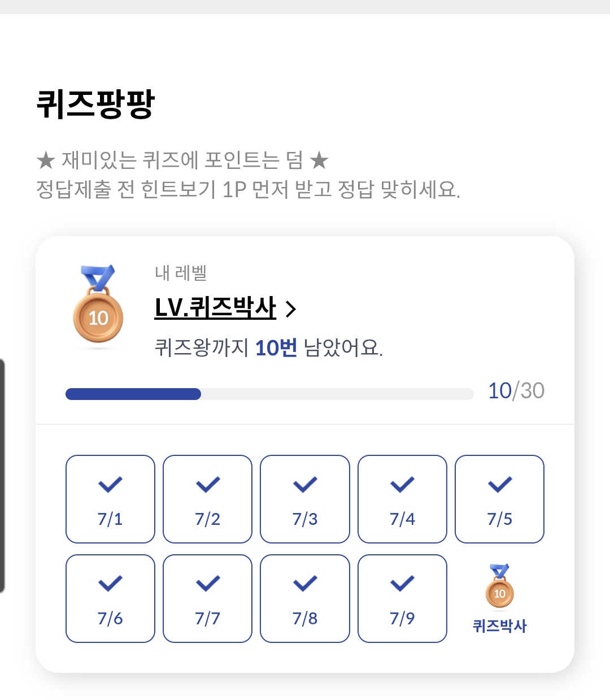Click the small 퀴즈박사 medal badge
The image size is (610, 700).
(499, 586)
